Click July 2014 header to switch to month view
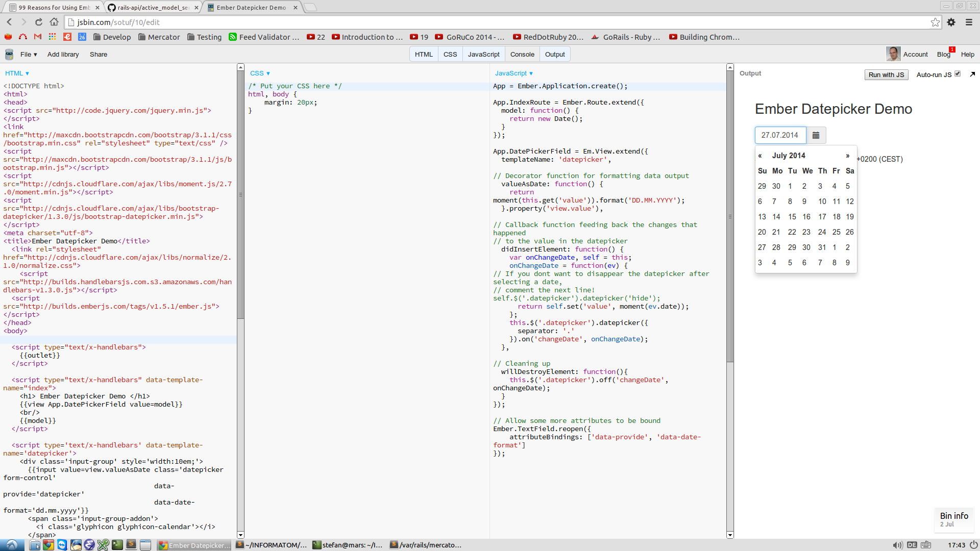 (789, 156)
